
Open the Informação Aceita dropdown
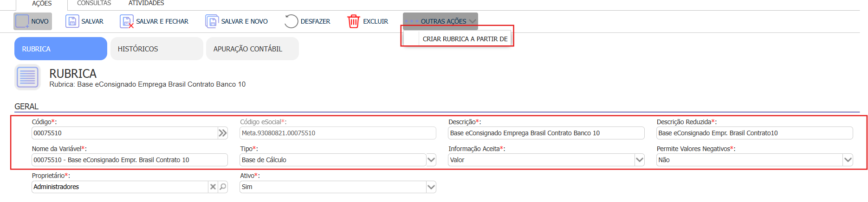(x=639, y=160)
